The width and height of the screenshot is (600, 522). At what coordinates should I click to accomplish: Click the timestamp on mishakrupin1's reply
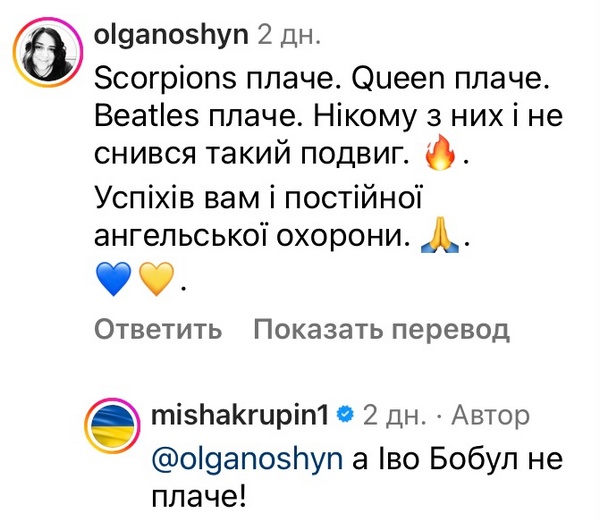tap(394, 414)
